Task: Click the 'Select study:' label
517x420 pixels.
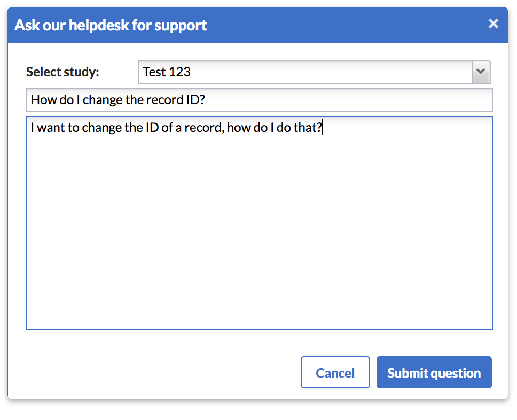Action: [62, 72]
